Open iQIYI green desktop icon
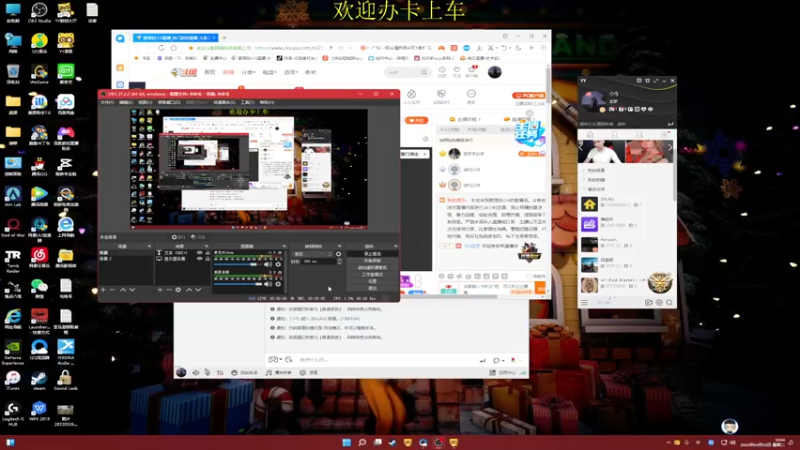 click(x=65, y=74)
